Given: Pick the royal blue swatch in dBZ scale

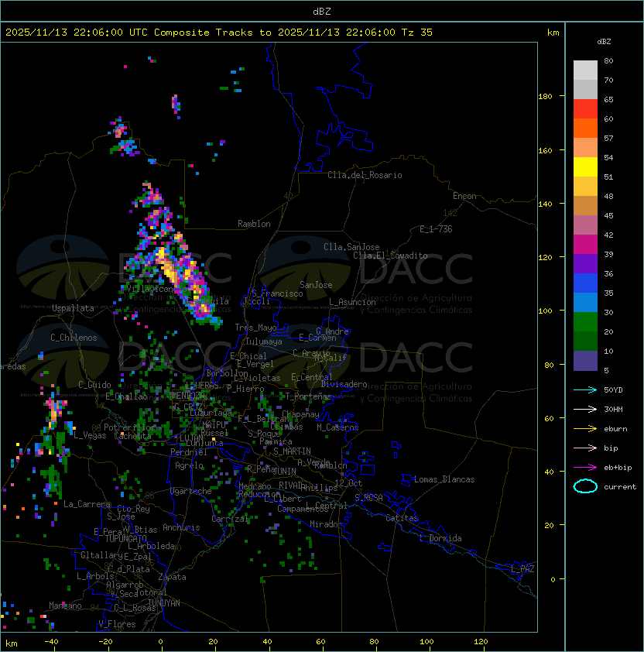Looking at the screenshot, I should click(585, 283).
